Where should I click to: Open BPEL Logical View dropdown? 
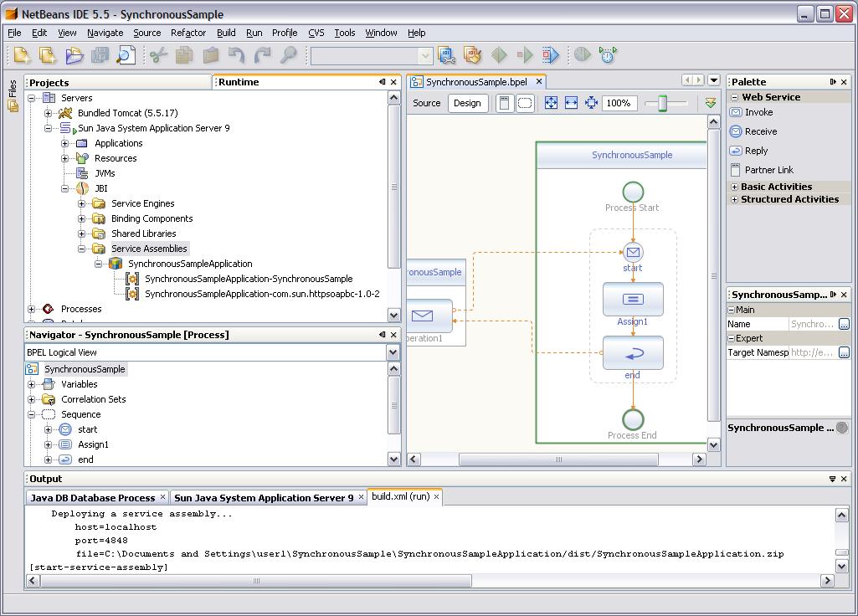click(x=393, y=352)
